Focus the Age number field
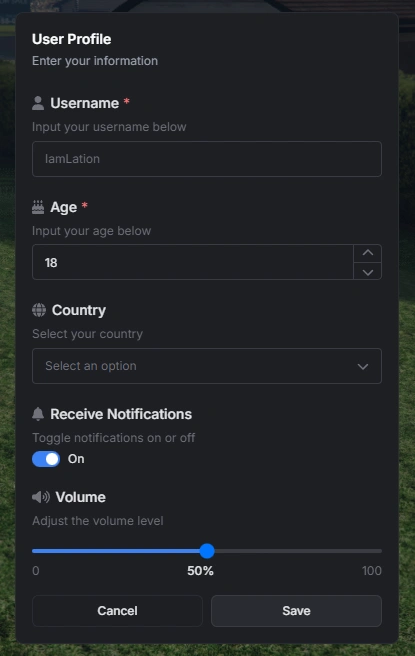The height and width of the screenshot is (656, 415). (x=193, y=262)
